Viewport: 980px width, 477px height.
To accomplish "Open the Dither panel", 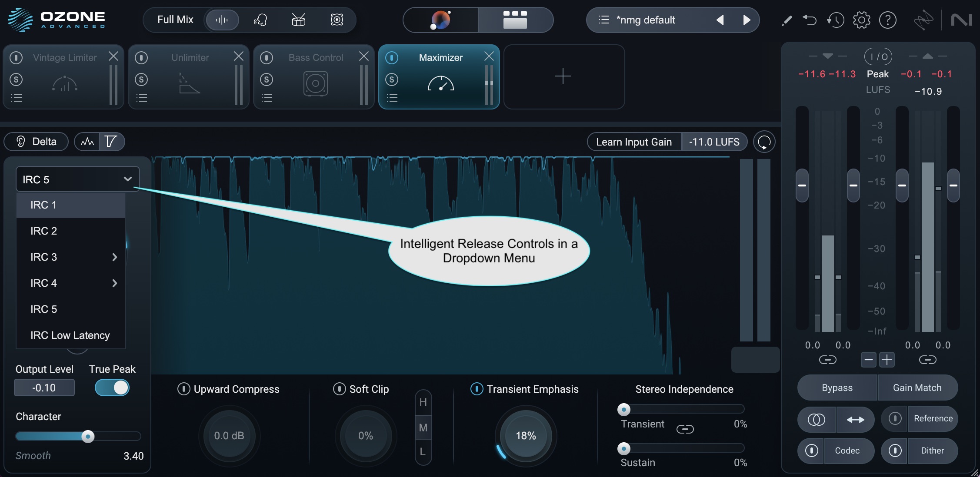I will pyautogui.click(x=933, y=450).
